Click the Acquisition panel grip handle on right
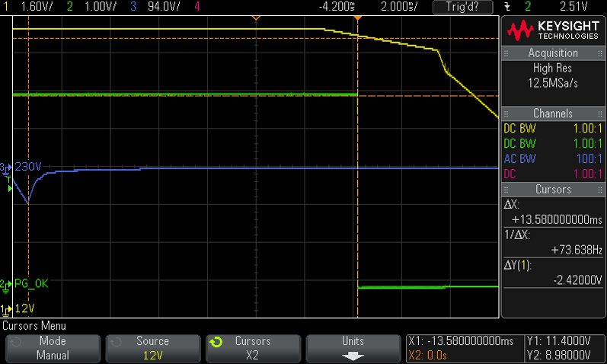Image resolution: width=607 pixels, height=364 pixels. (599, 53)
